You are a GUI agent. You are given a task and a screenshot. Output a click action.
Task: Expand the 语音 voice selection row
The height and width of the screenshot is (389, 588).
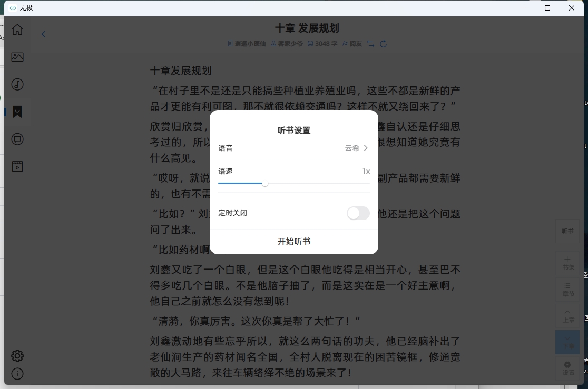click(293, 148)
